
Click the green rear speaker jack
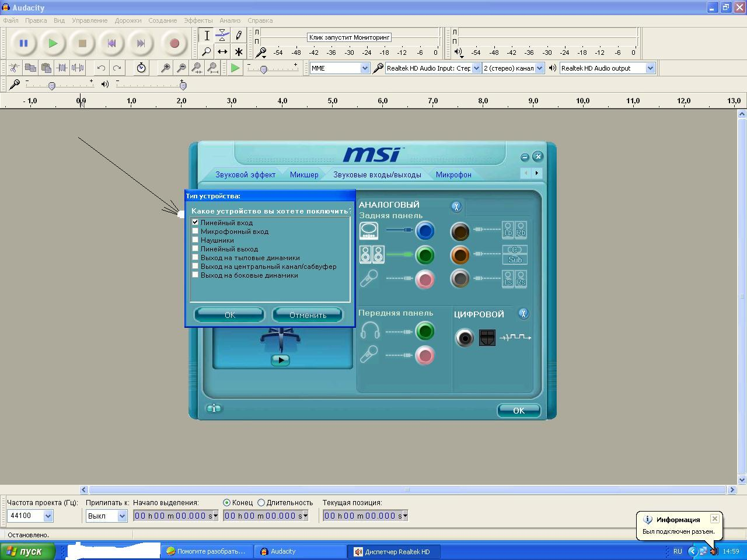[x=425, y=255]
